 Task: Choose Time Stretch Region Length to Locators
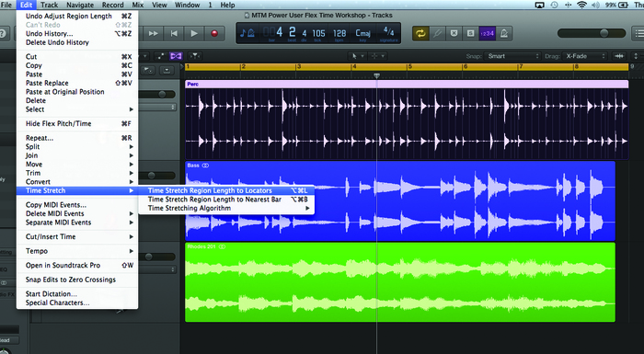click(226, 190)
